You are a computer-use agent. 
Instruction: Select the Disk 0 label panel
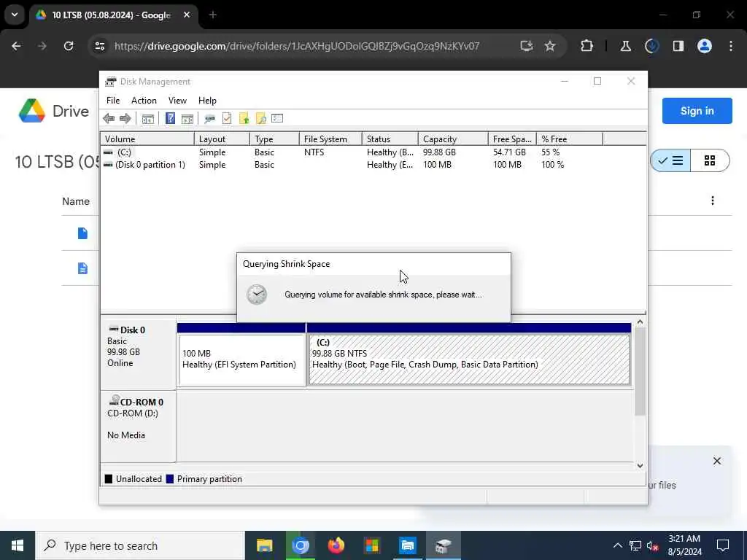click(138, 354)
